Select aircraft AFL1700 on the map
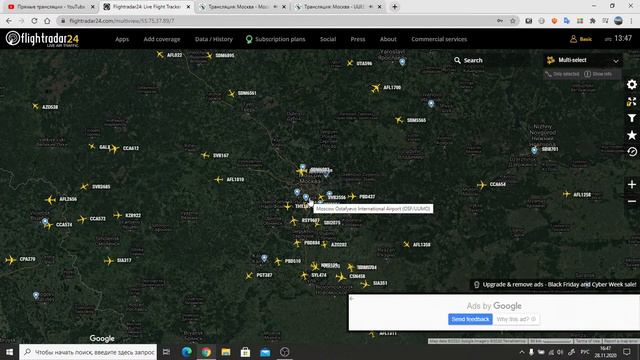 click(x=376, y=88)
